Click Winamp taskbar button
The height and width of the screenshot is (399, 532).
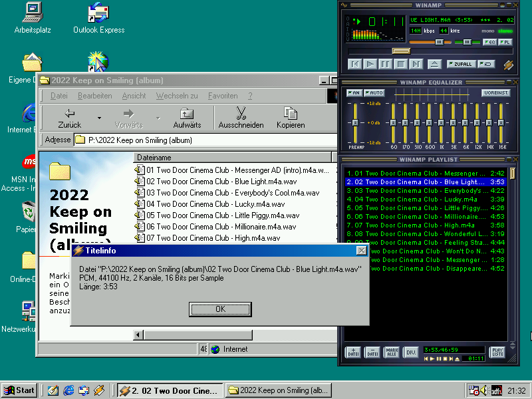point(170,390)
